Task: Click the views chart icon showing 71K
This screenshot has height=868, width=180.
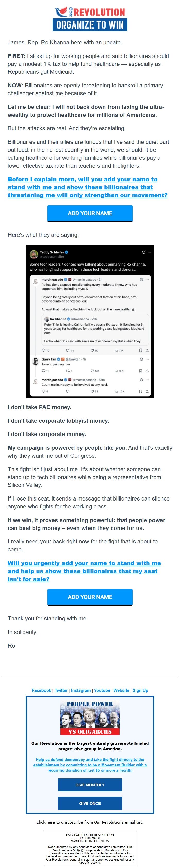Action: tap(116, 351)
